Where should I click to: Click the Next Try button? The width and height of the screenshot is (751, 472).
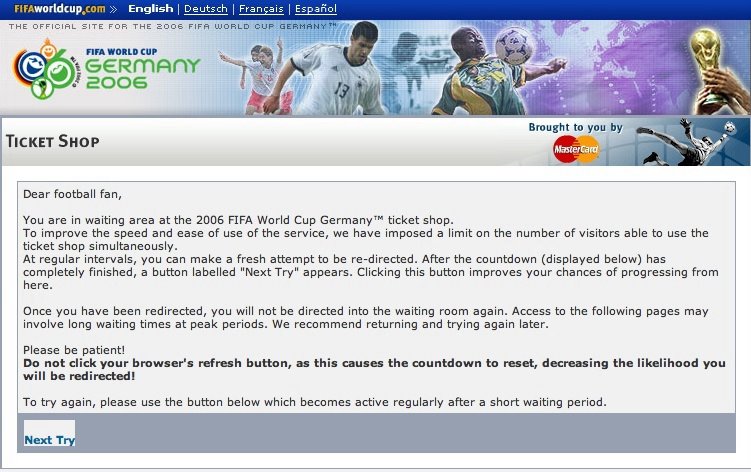click(x=49, y=433)
